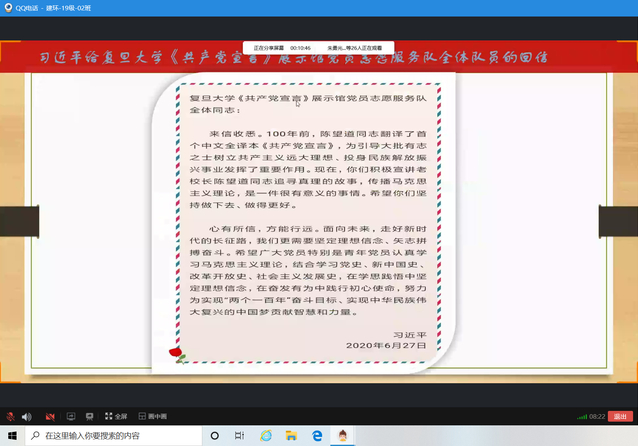Image resolution: width=638 pixels, height=446 pixels.
Task: Turn on the camera
Action: (x=49, y=416)
